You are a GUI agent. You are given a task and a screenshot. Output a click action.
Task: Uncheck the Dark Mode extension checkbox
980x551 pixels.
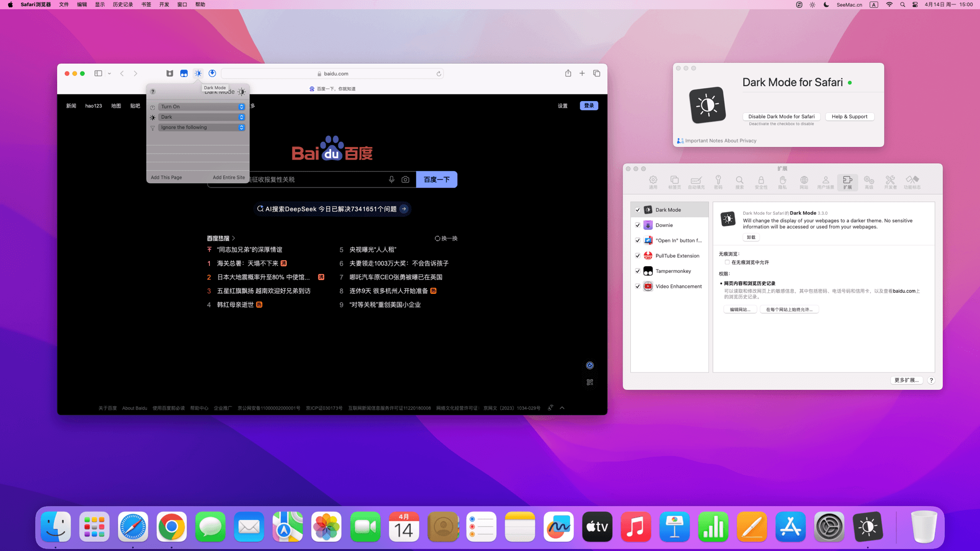(638, 210)
